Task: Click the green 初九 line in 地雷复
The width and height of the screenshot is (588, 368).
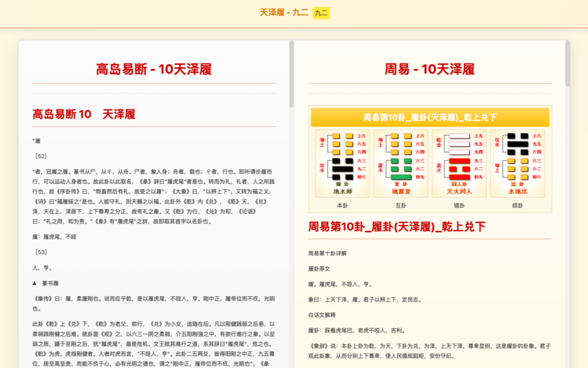Action: (x=401, y=177)
